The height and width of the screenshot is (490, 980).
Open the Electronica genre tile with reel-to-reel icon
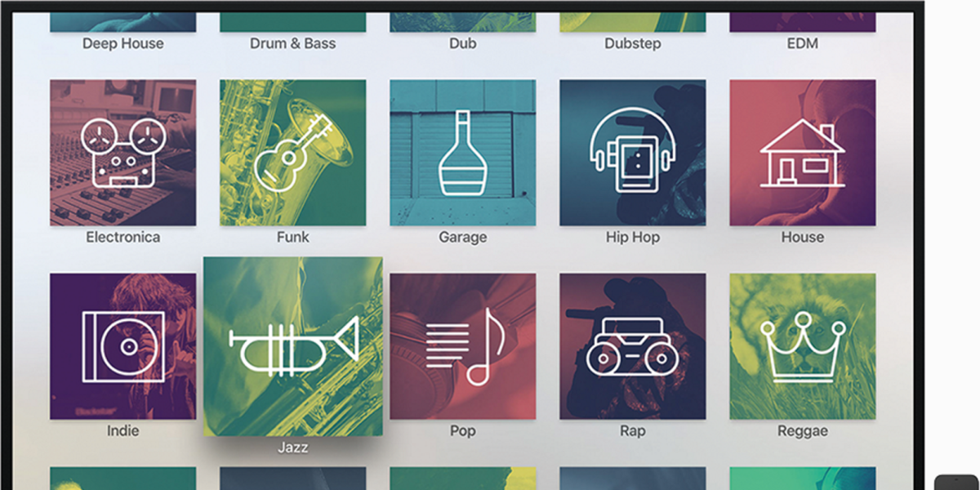point(123,153)
